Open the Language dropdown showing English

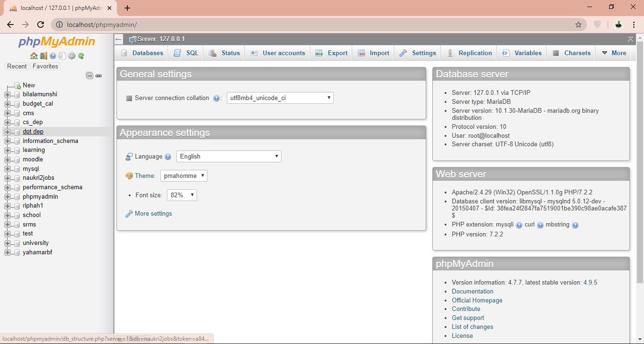[229, 157]
